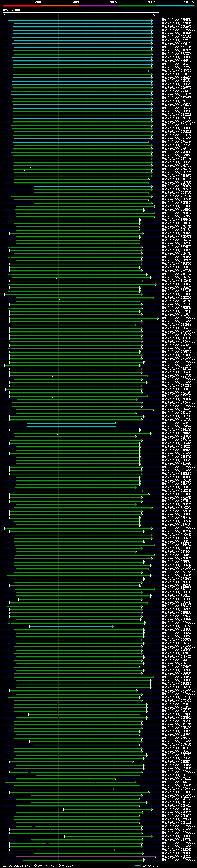Select the UniRef100_Q5DH26 label
The image size is (197, 868).
coord(177,233)
